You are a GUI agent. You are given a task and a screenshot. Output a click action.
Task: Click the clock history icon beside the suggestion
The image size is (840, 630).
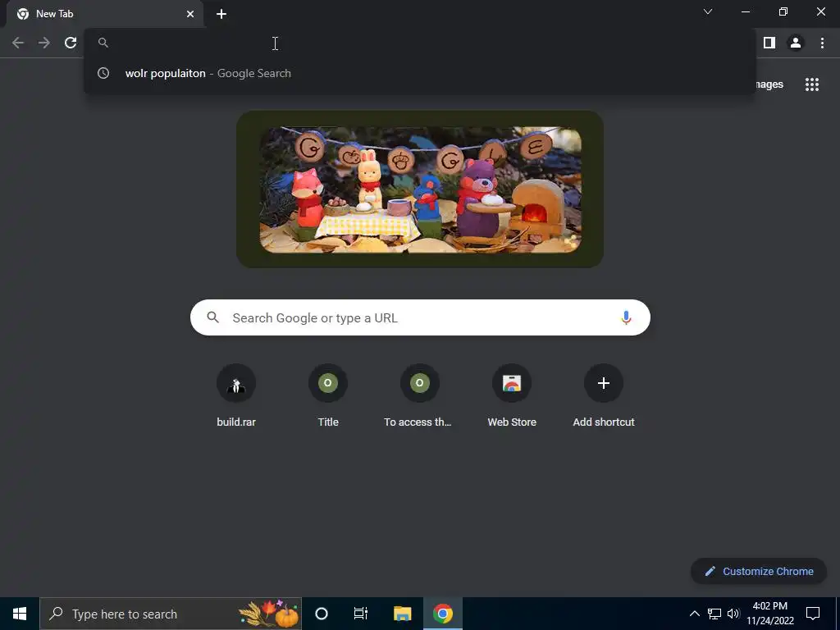pos(103,73)
